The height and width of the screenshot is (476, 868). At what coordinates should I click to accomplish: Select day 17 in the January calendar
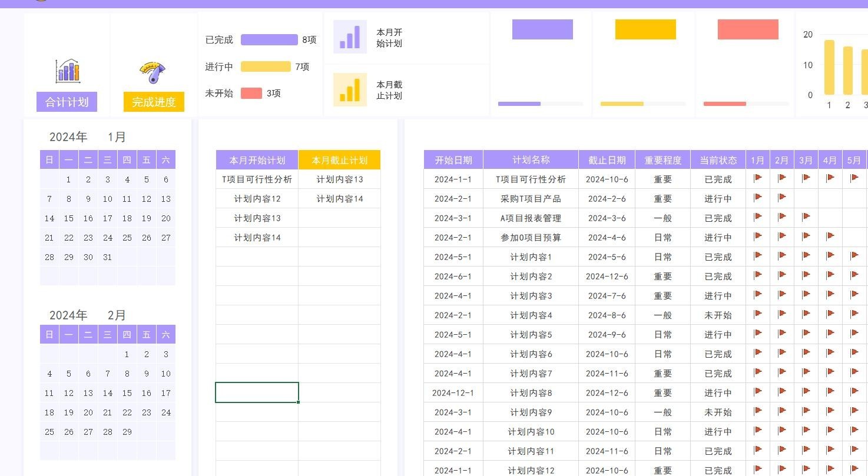click(107, 218)
